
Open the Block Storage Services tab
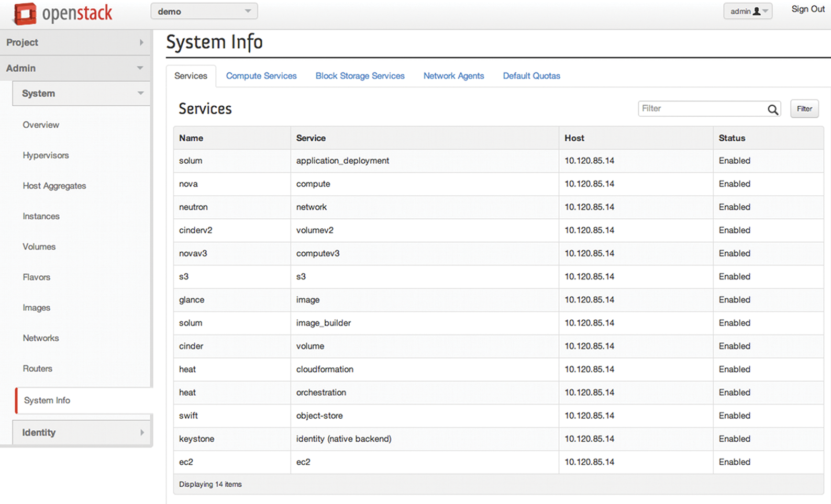click(x=360, y=76)
